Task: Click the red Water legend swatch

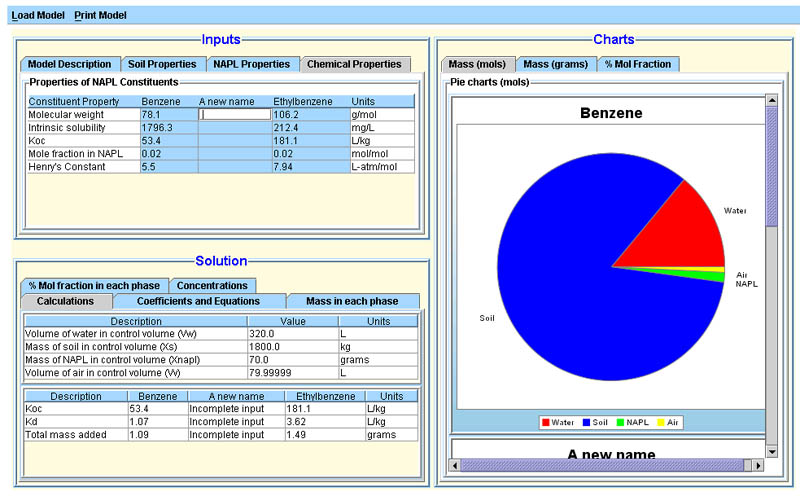Action: pos(545,423)
